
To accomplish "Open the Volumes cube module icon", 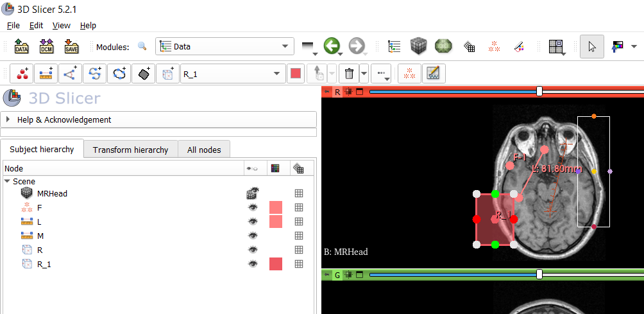I will 418,46.
